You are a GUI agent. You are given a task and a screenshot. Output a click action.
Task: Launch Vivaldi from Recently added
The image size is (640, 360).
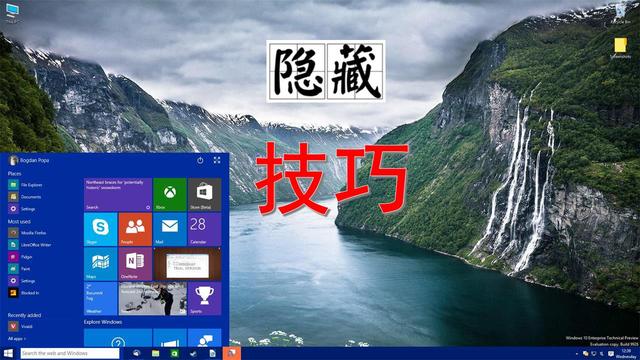click(x=20, y=326)
